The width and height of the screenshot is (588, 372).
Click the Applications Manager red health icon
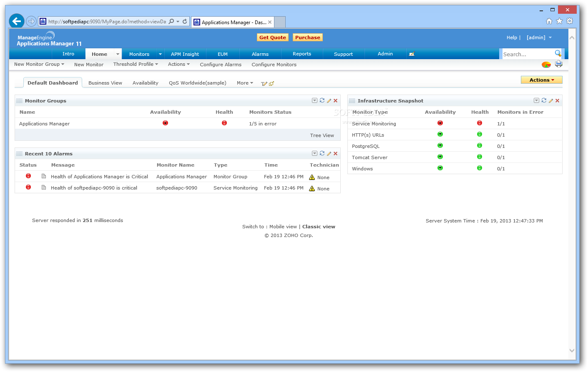224,123
